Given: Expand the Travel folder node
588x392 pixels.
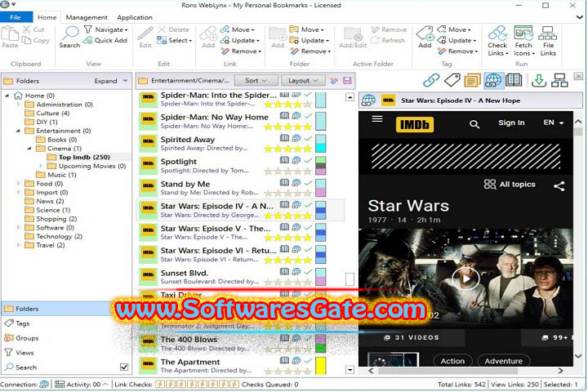Looking at the screenshot, I should click(x=19, y=245).
